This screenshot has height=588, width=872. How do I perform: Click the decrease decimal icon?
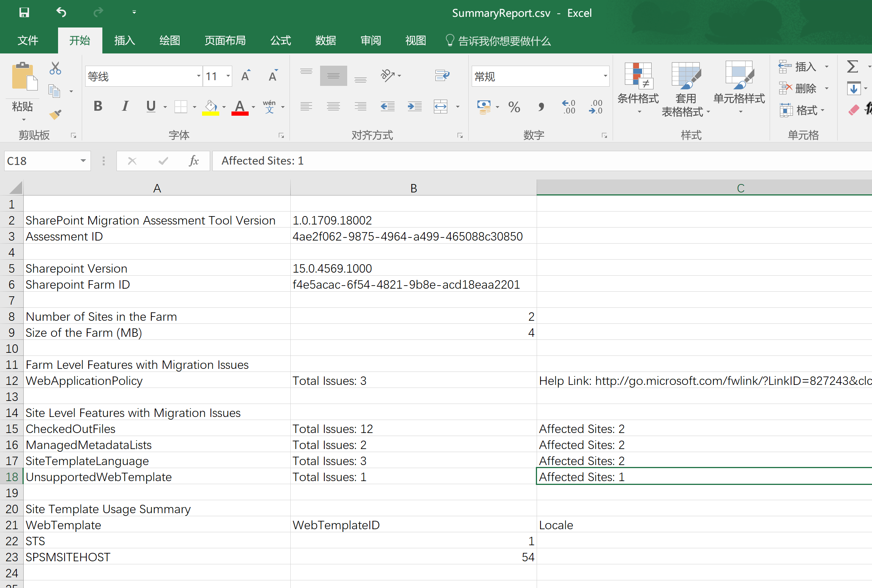click(x=596, y=107)
